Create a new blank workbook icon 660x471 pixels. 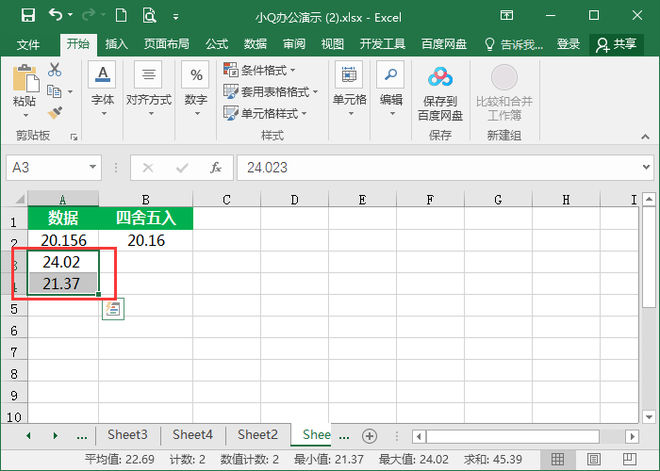point(121,16)
